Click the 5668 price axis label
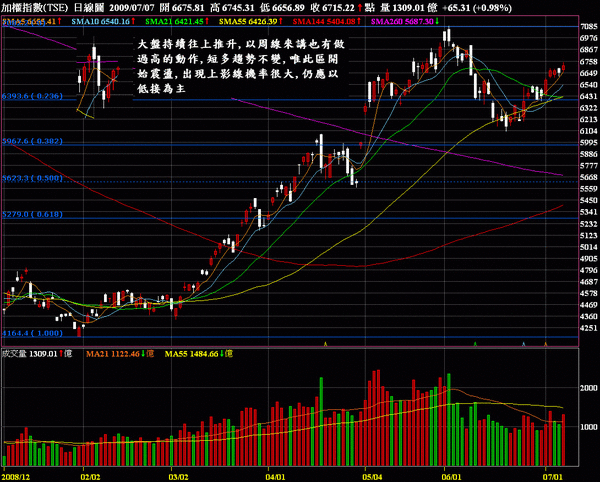 [x=589, y=177]
